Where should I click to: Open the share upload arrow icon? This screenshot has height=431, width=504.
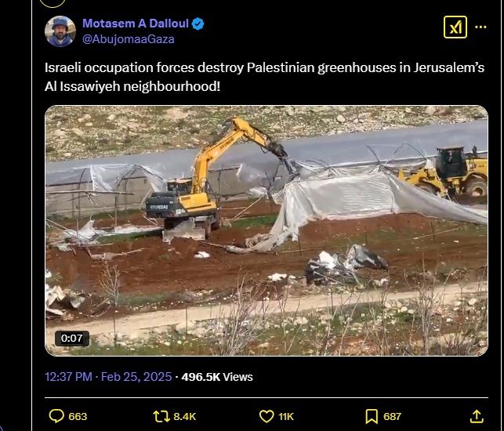[x=477, y=416]
